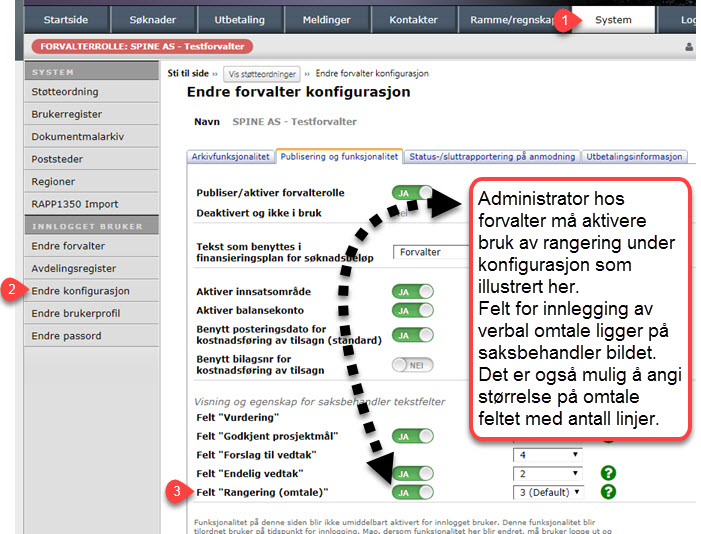Open Startside menu

pyautogui.click(x=66, y=20)
